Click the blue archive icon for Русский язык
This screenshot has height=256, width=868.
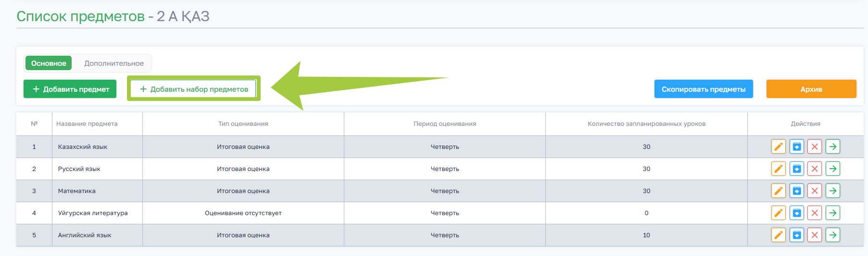796,169
